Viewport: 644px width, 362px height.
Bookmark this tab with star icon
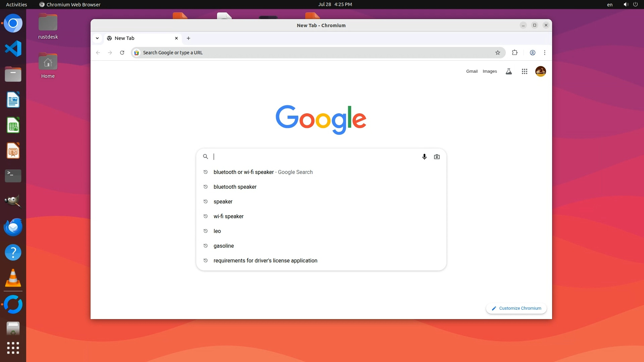[x=498, y=53]
